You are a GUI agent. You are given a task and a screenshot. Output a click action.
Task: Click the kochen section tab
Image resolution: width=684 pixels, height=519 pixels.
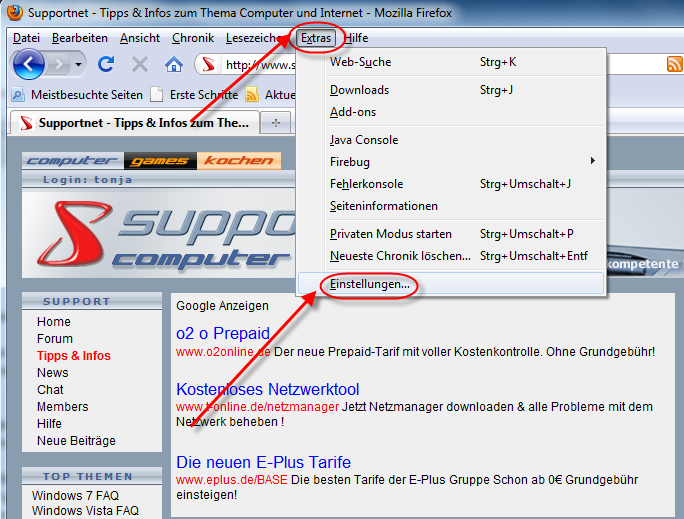[x=239, y=161]
